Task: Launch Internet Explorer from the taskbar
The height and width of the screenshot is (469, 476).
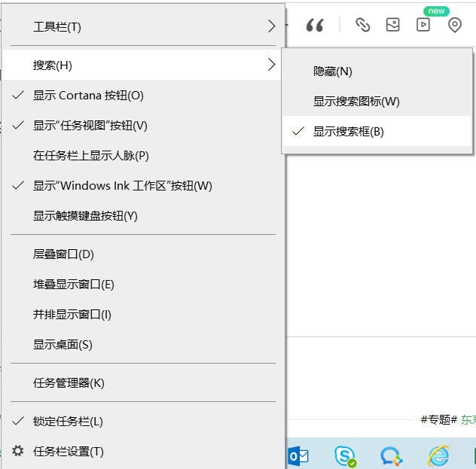Action: pyautogui.click(x=438, y=455)
